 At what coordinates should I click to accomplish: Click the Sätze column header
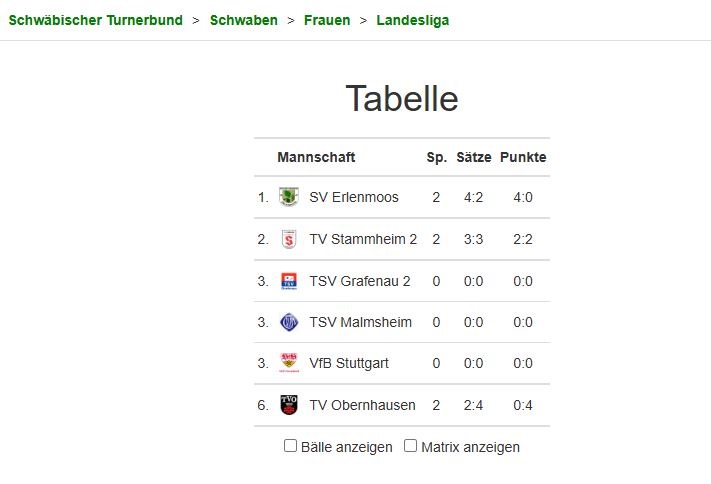pyautogui.click(x=474, y=157)
